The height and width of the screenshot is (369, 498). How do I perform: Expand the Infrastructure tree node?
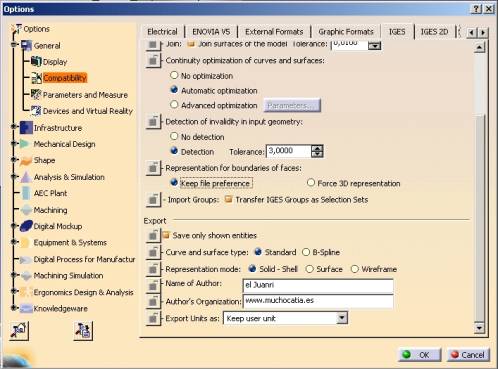click(x=14, y=127)
